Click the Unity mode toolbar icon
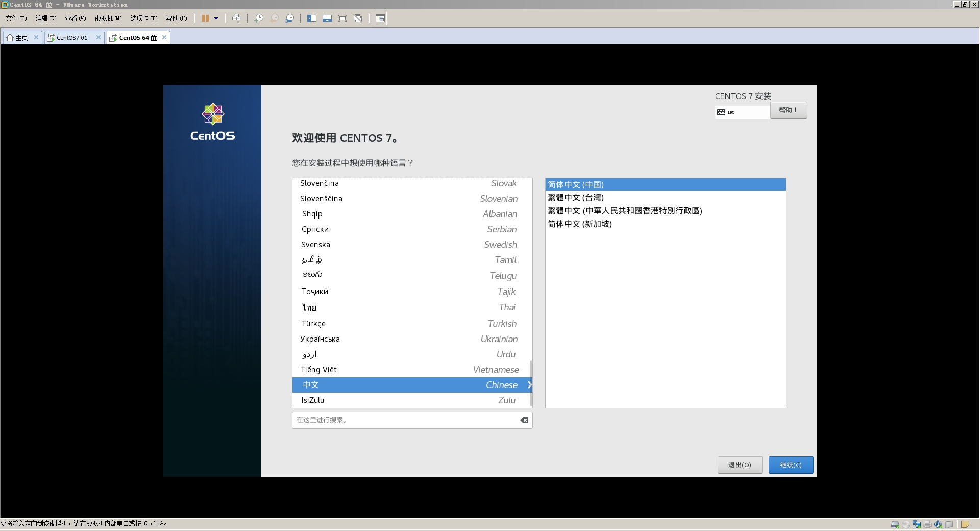The width and height of the screenshot is (980, 531). click(358, 18)
